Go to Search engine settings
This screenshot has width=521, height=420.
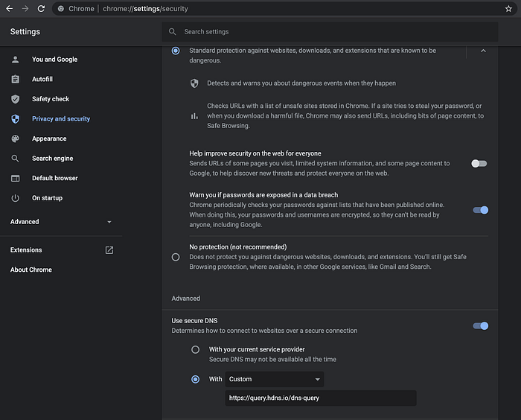tap(52, 159)
